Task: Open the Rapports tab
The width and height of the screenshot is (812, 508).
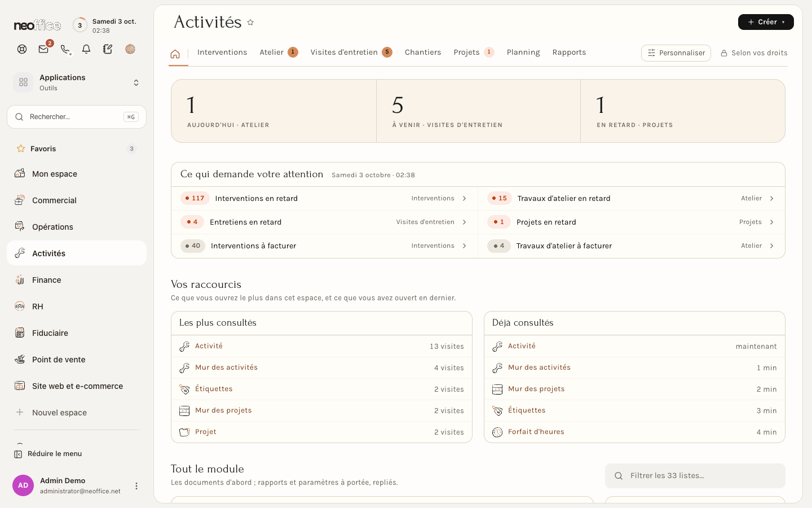Action: pyautogui.click(x=569, y=52)
